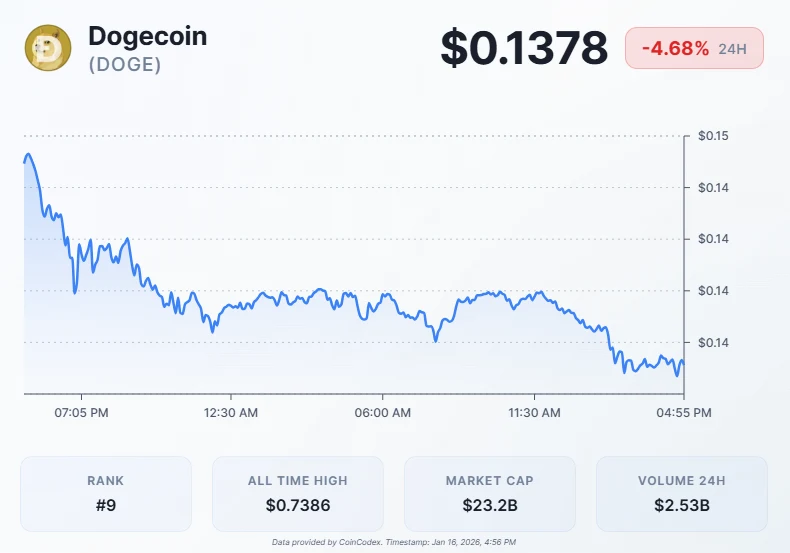Click the $0.7386 all time high value
790x553 pixels.
click(298, 506)
